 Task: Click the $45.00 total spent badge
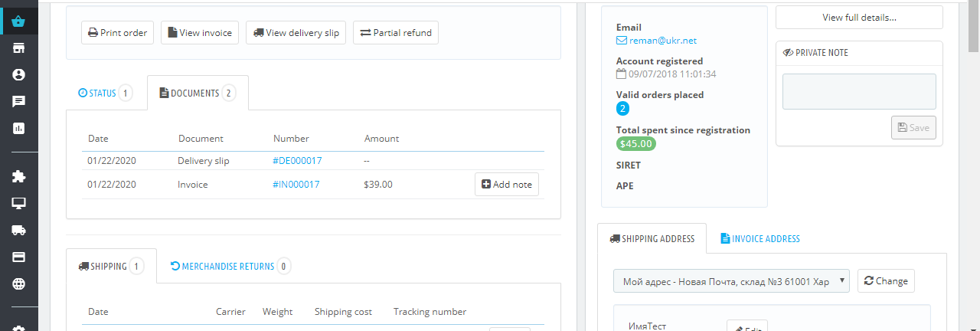click(x=636, y=143)
